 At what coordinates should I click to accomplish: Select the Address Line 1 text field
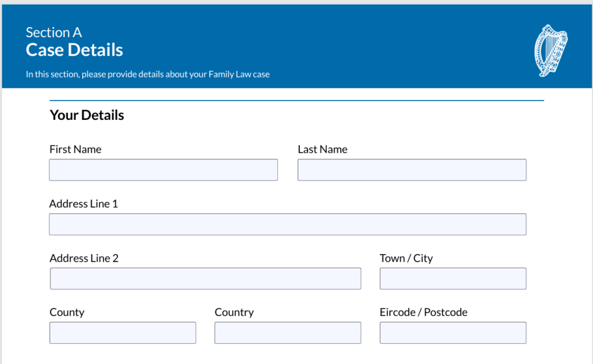coord(287,225)
